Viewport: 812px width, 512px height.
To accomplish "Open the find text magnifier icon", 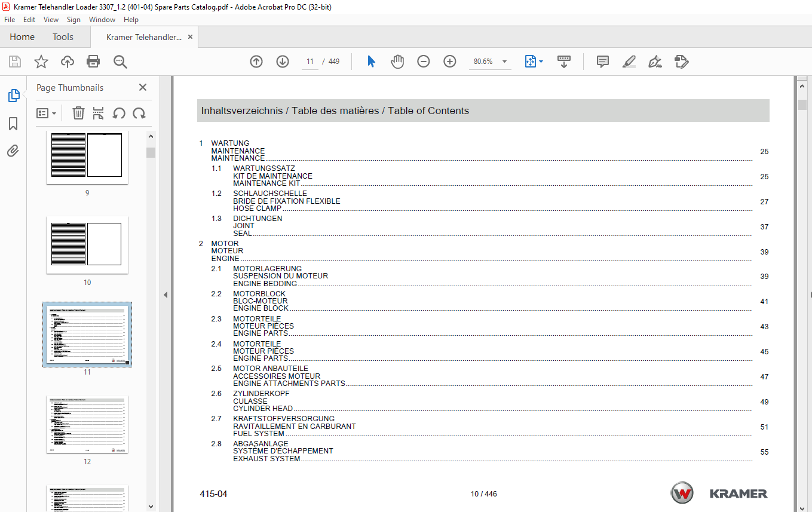I will (x=120, y=62).
